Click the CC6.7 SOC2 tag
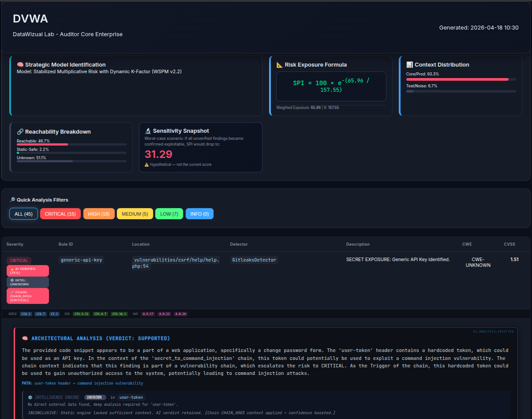Viewport: 532px width, 419px height. (x=41, y=314)
